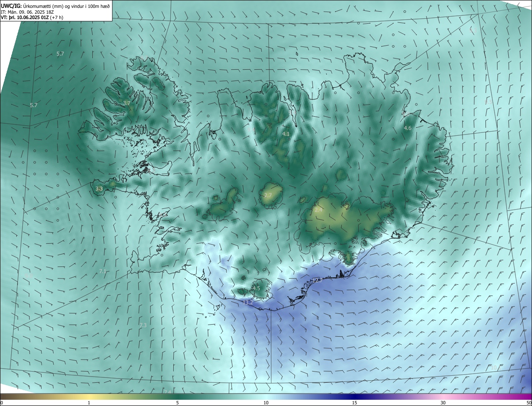Click the 3.7 value label on the map

tap(127, 103)
